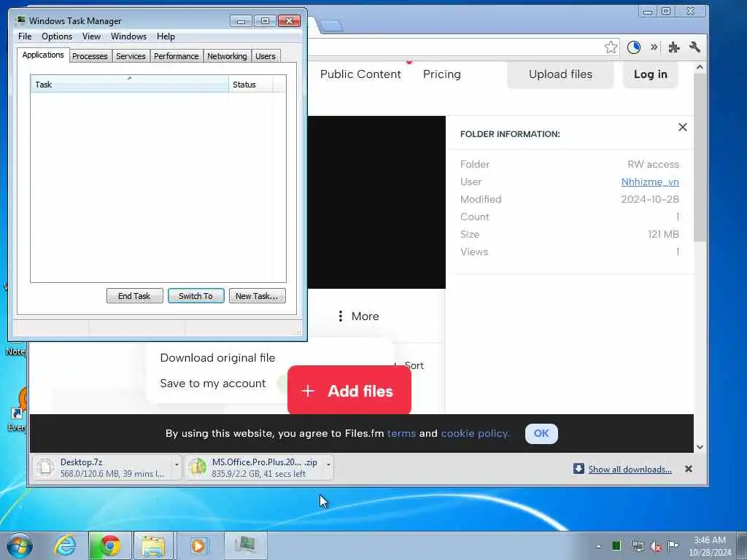Sort by Status column header
Image resolution: width=747 pixels, height=560 pixels.
[251, 85]
